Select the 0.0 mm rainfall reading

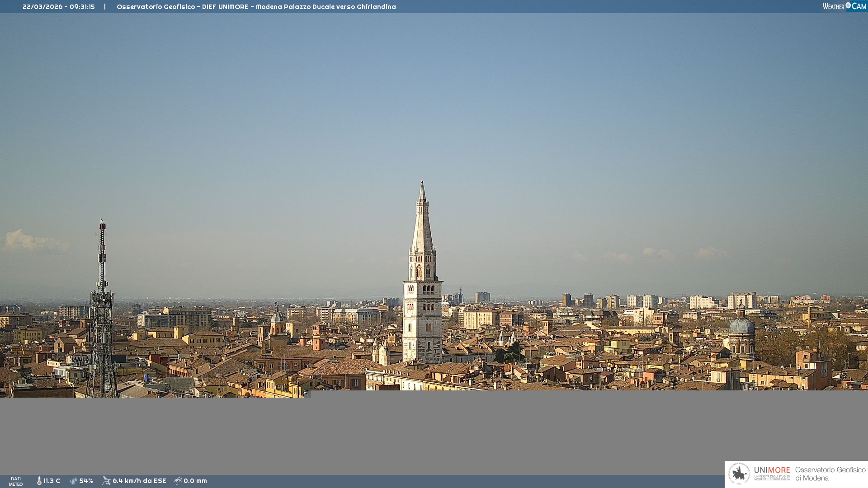[195, 481]
